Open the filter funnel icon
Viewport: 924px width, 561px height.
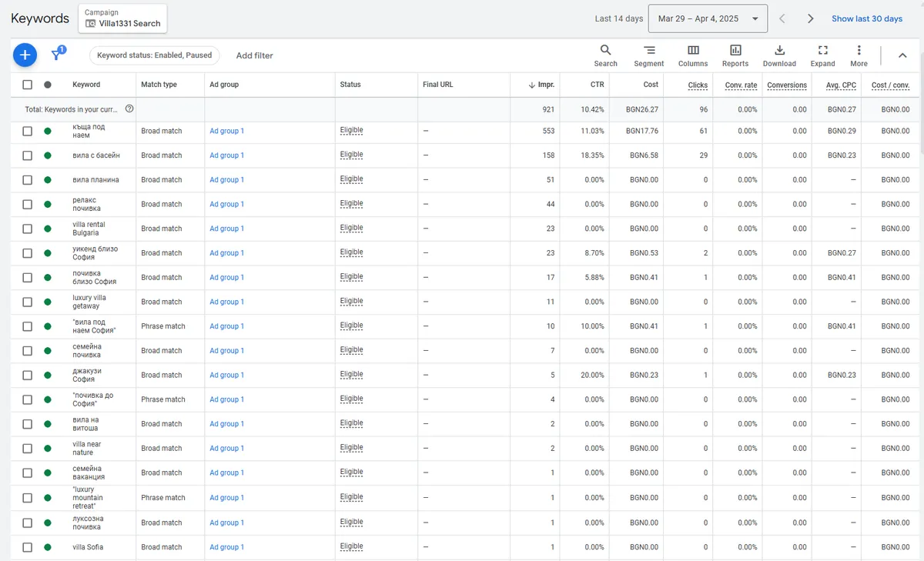57,55
